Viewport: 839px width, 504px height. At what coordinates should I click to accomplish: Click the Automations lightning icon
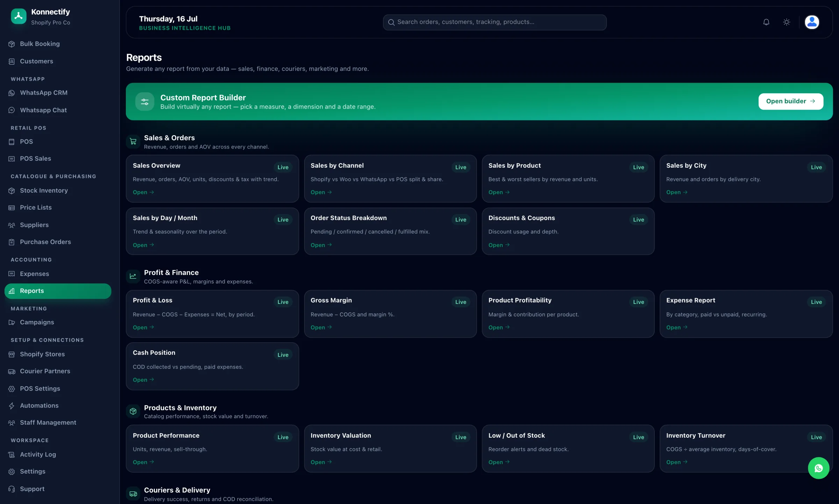point(12,406)
